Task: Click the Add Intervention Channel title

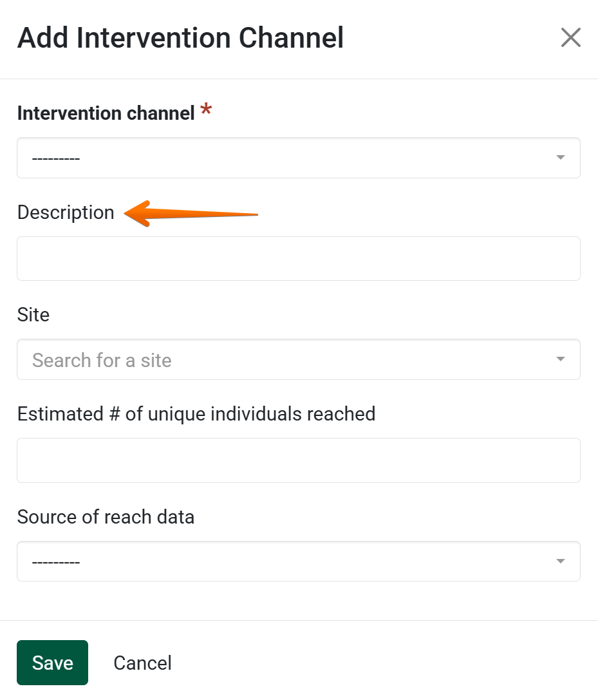Action: pyautogui.click(x=180, y=38)
